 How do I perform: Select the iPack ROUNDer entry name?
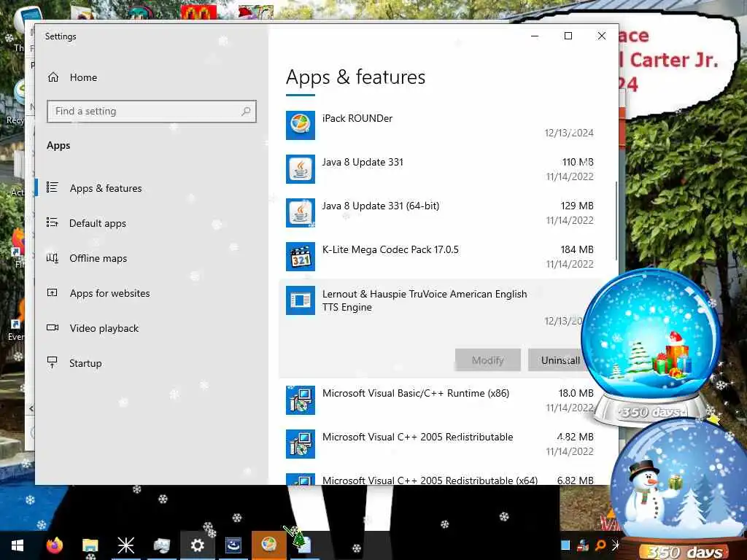(x=357, y=119)
